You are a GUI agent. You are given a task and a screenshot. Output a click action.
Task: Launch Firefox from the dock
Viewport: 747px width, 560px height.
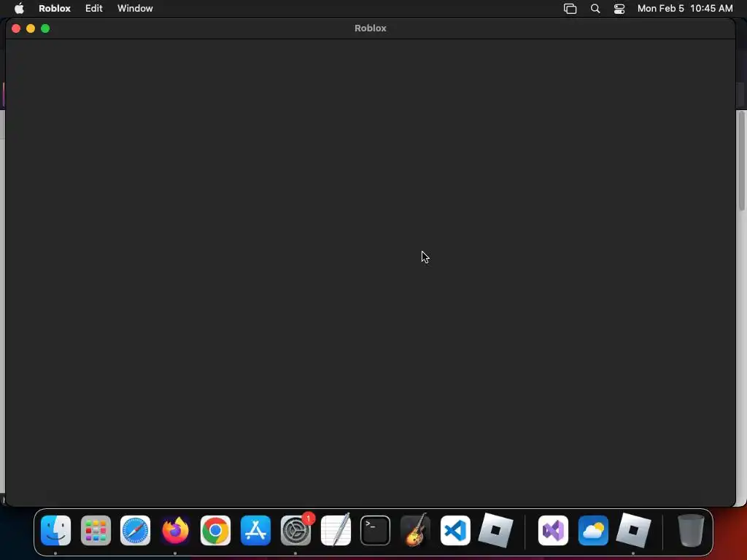click(x=175, y=531)
